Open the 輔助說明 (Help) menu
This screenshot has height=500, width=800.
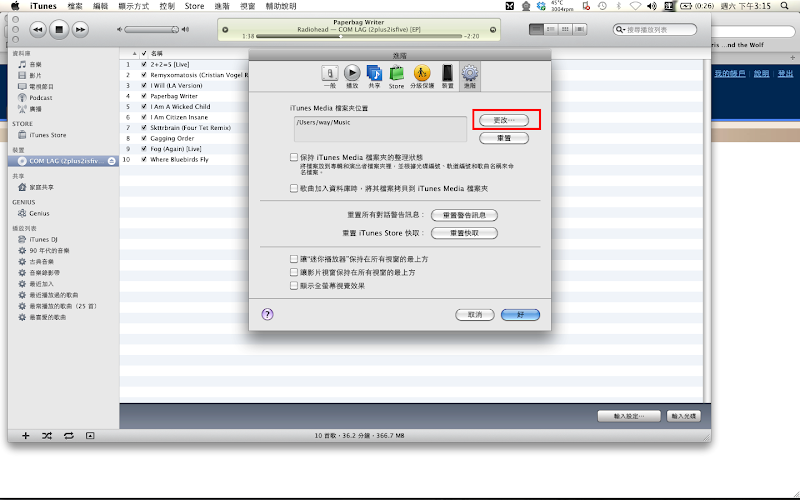coord(281,6)
